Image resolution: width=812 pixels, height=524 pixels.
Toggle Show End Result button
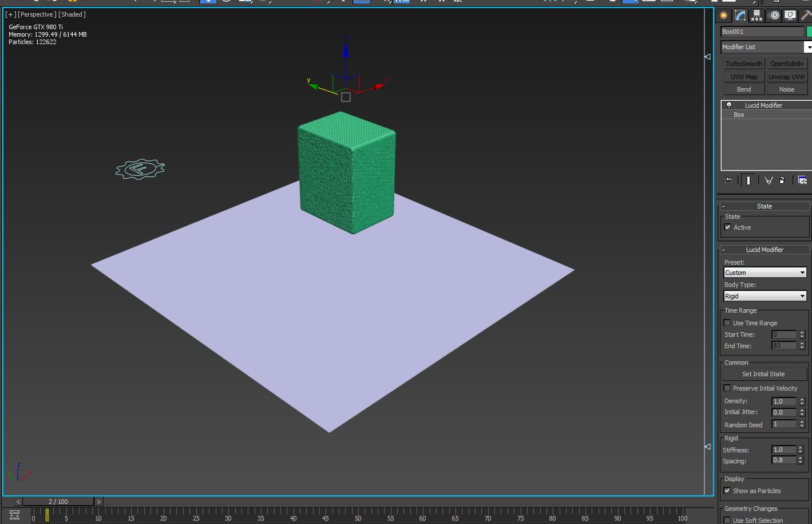click(748, 180)
